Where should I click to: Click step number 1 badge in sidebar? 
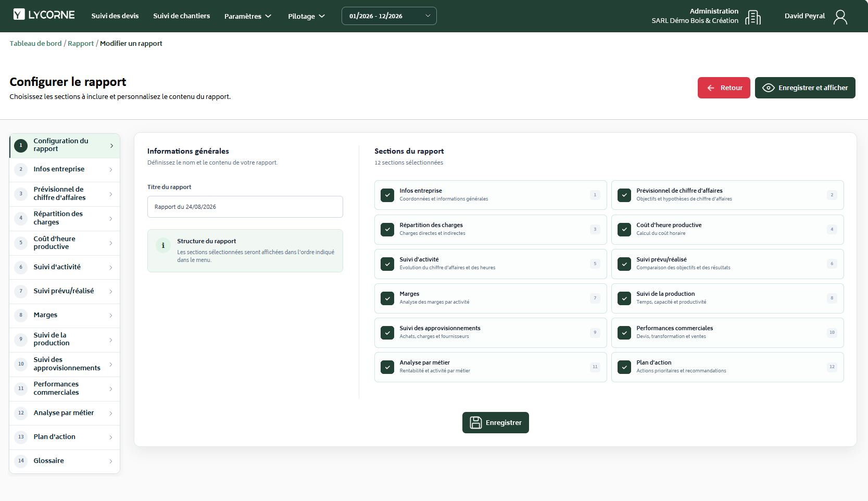click(21, 145)
